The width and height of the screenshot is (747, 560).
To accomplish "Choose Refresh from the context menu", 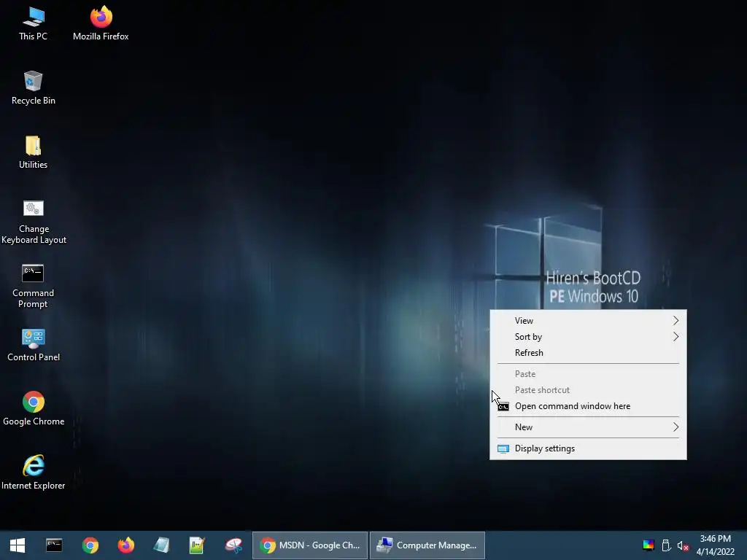I will [x=588, y=353].
